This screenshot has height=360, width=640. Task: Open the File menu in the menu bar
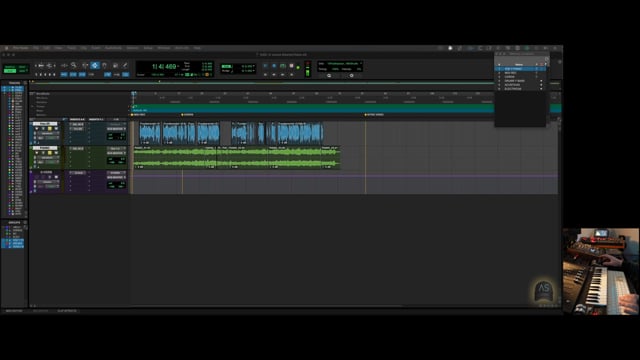point(36,48)
